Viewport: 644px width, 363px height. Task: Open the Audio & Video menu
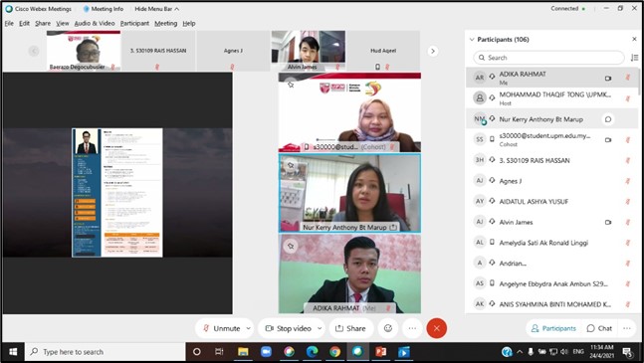(95, 24)
